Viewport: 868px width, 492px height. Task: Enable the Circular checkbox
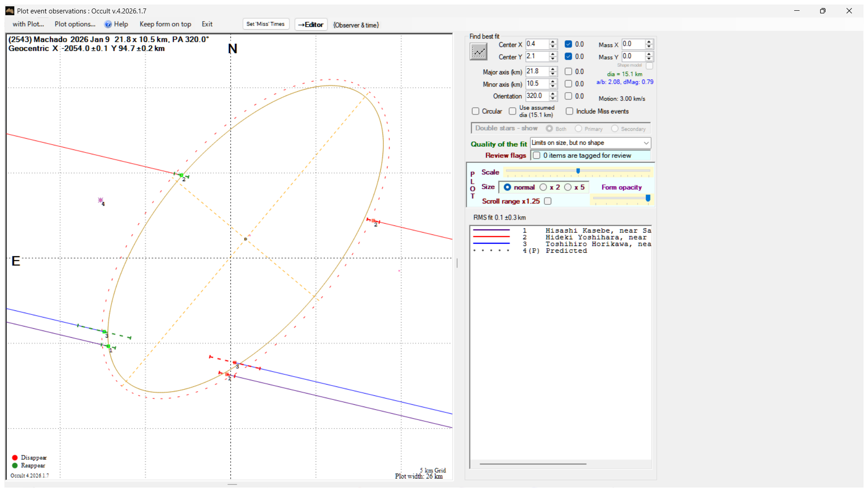(476, 111)
